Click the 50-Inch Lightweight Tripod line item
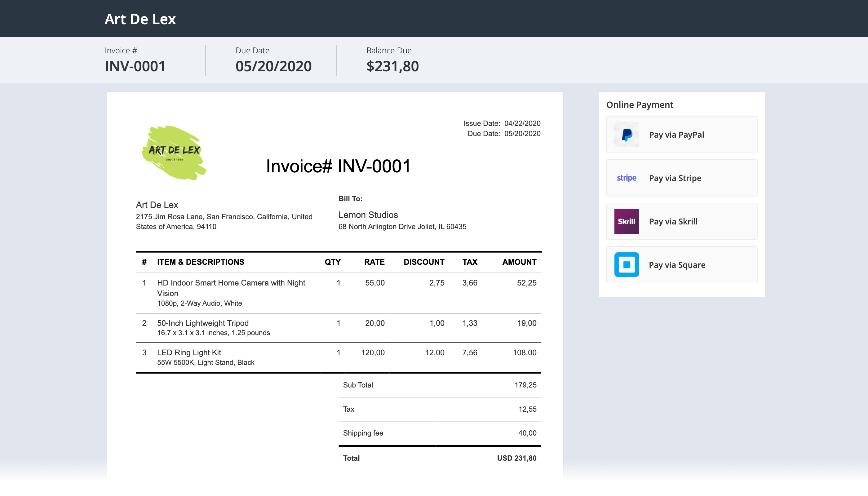 [203, 323]
